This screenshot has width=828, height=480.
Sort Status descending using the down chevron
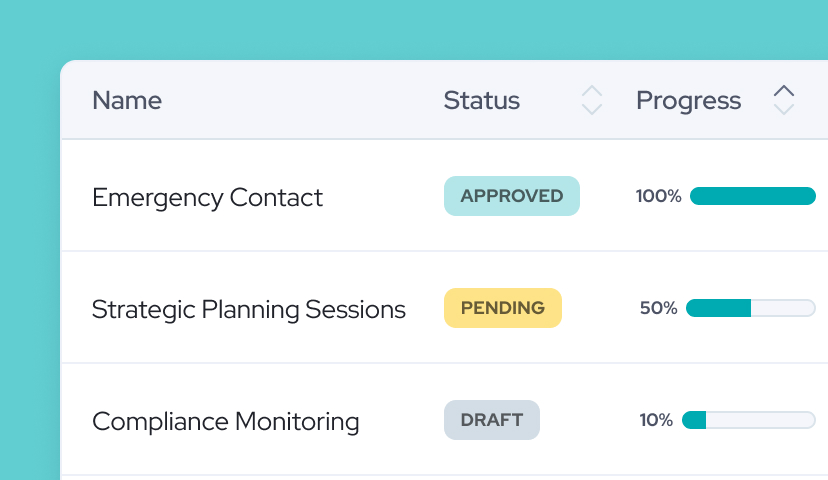pos(592,108)
